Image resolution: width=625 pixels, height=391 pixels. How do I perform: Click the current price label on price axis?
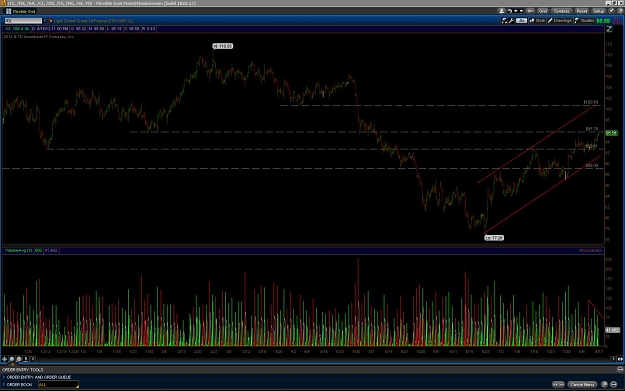(x=611, y=133)
